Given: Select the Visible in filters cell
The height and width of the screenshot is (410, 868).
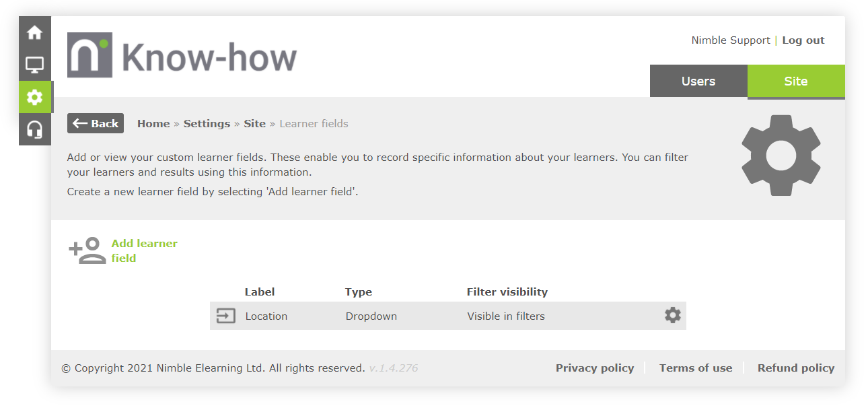Looking at the screenshot, I should pos(506,316).
